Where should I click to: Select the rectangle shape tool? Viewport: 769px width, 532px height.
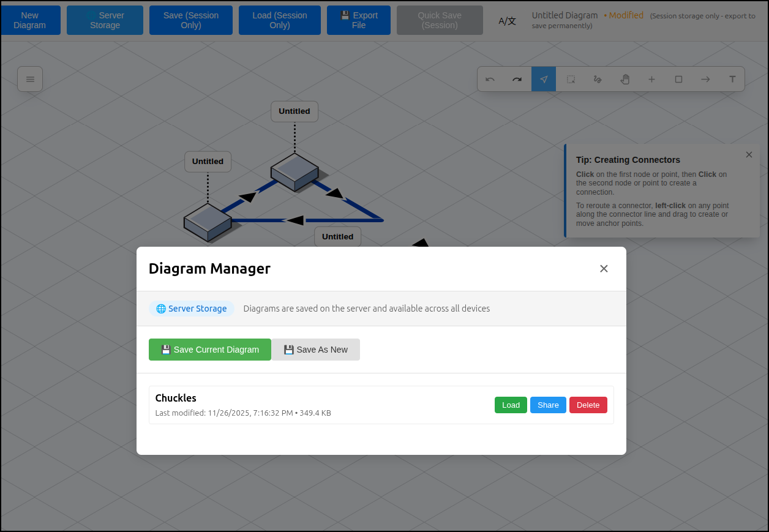[678, 80]
